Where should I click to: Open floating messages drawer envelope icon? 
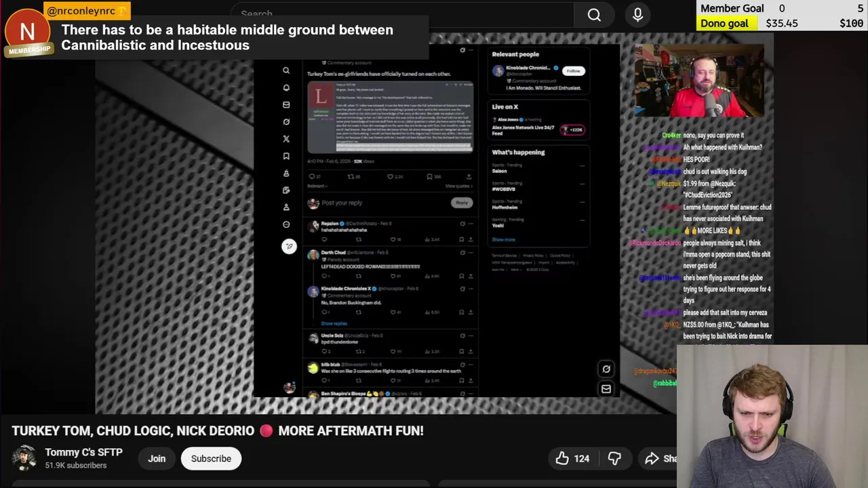coord(606,389)
